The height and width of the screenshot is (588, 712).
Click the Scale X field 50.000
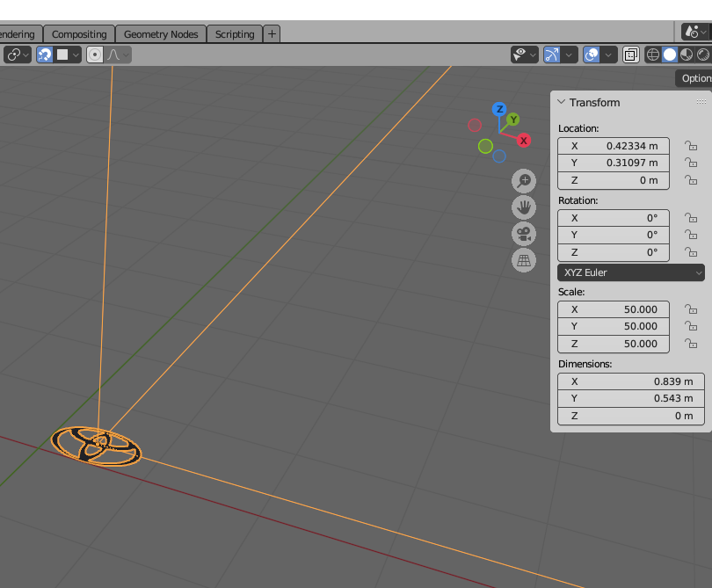click(x=614, y=309)
